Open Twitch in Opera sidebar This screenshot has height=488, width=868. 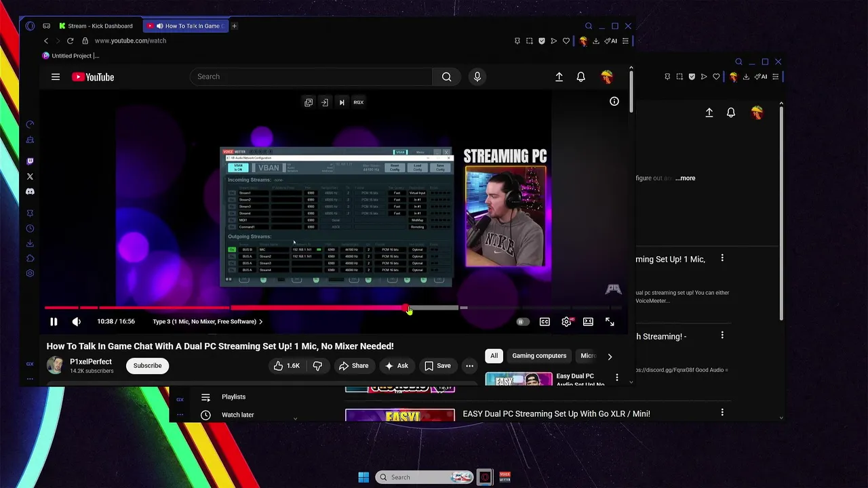click(x=30, y=161)
